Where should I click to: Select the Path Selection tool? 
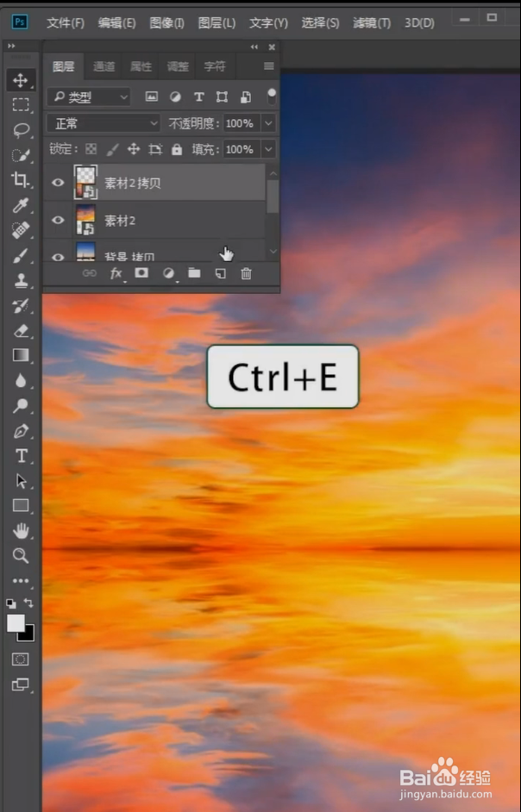pos(21,481)
